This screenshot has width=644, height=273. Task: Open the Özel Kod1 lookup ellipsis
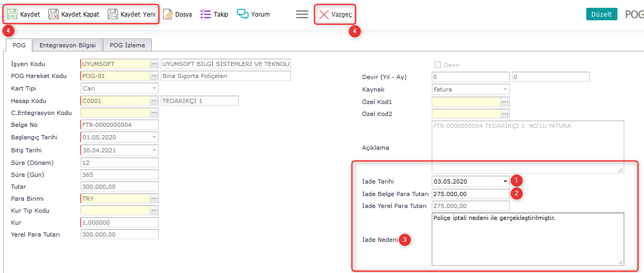(505, 101)
